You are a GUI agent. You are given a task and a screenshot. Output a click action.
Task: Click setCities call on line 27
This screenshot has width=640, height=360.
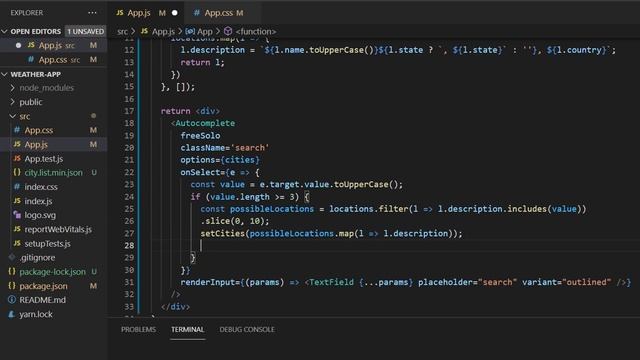[222, 233]
